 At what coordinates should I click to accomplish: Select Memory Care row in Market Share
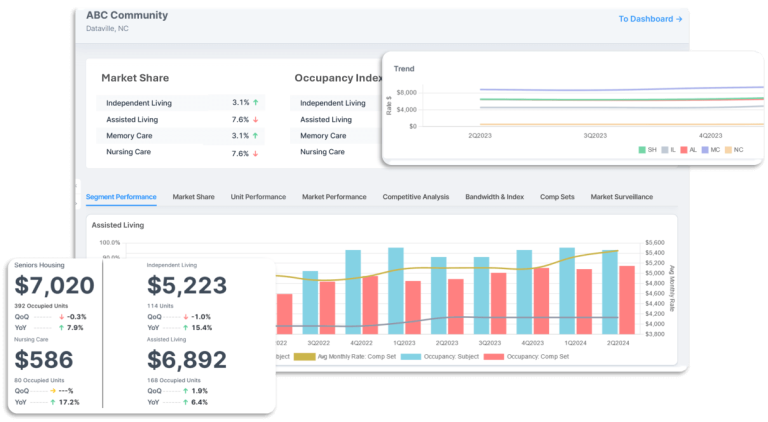coord(180,136)
